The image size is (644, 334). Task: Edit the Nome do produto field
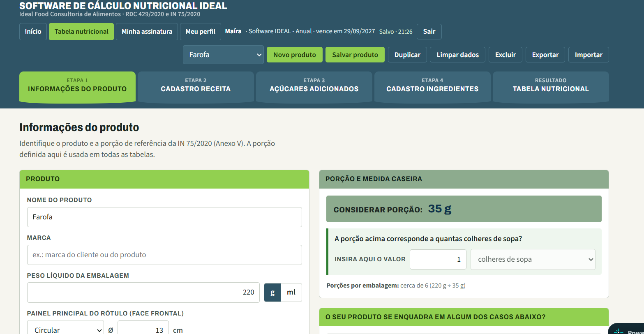pos(164,217)
